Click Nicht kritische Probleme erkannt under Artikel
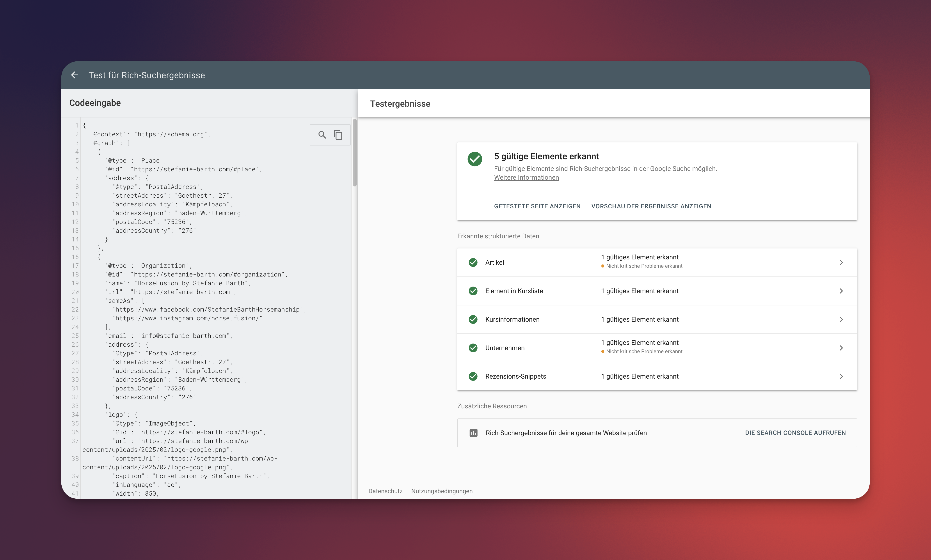Image resolution: width=931 pixels, height=560 pixels. click(x=644, y=266)
